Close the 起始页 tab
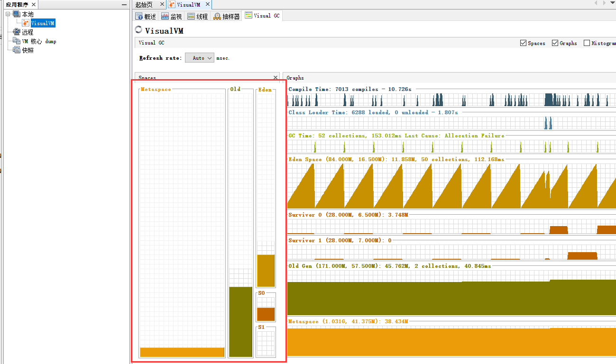 tap(162, 4)
